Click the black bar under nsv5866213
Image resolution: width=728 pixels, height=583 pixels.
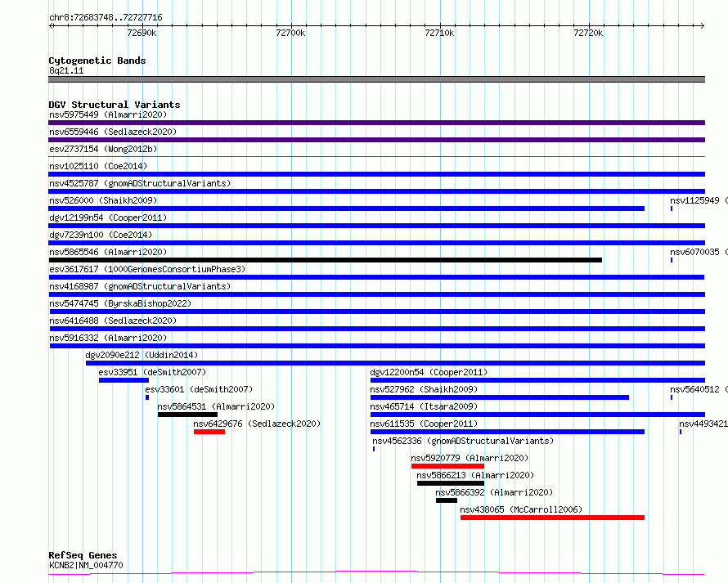(451, 483)
